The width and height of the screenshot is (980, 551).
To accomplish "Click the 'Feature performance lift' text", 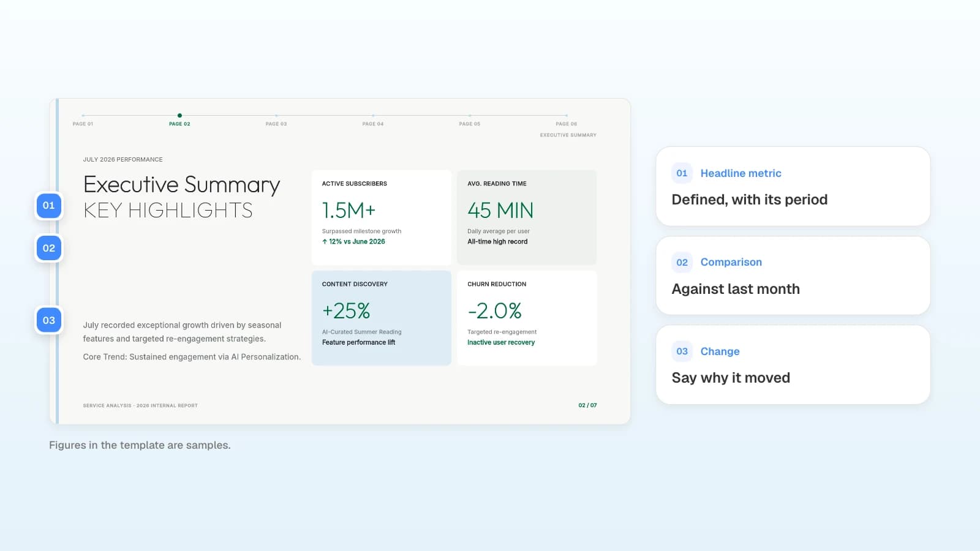I will coord(358,342).
